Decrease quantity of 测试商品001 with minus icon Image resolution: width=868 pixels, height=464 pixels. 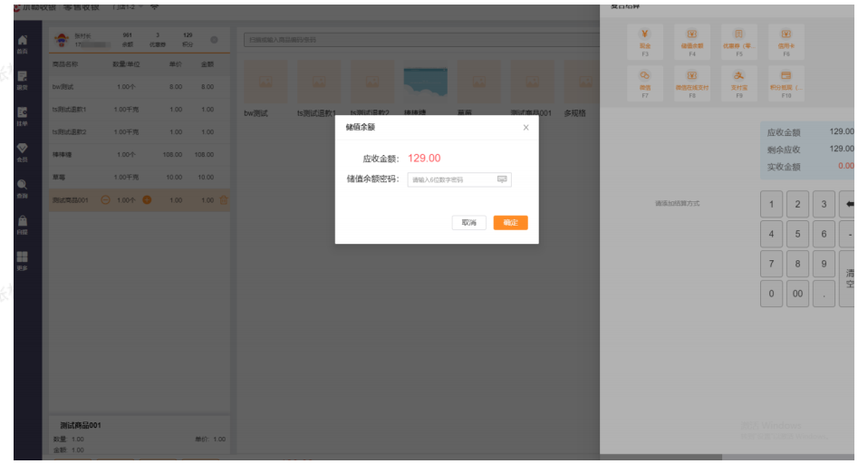(x=105, y=200)
